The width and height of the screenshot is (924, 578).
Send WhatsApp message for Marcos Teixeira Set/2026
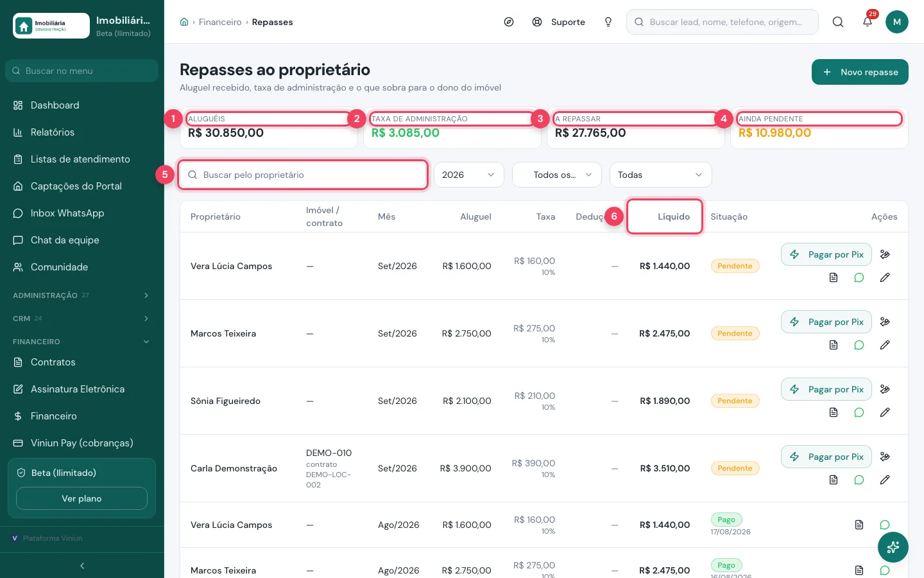[x=859, y=345]
